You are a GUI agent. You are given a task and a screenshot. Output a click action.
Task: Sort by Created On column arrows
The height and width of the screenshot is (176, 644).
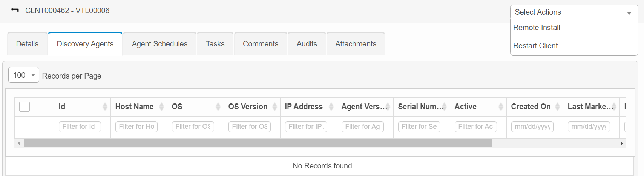click(x=557, y=107)
